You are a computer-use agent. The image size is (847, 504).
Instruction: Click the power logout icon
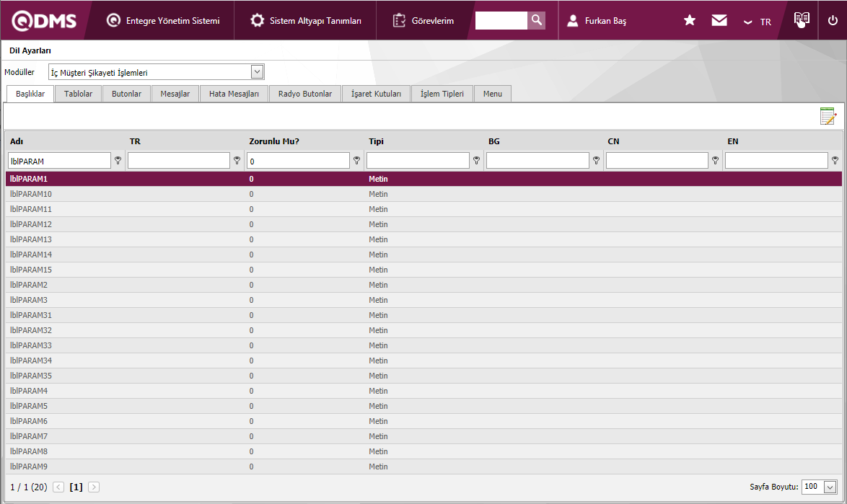point(833,21)
